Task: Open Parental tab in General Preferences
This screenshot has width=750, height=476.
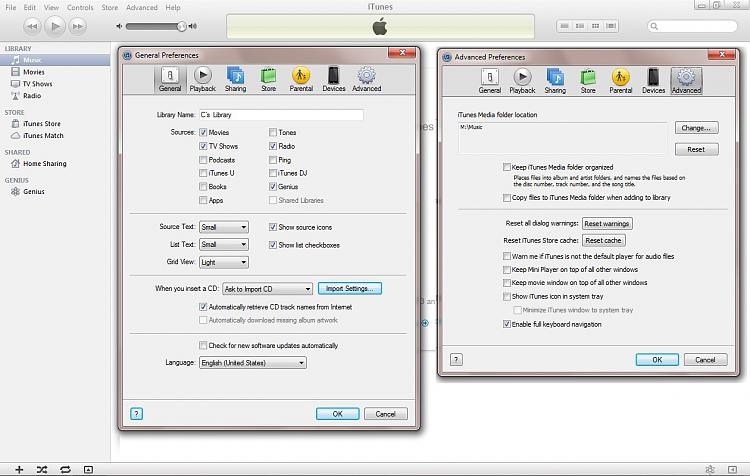Action: (301, 79)
